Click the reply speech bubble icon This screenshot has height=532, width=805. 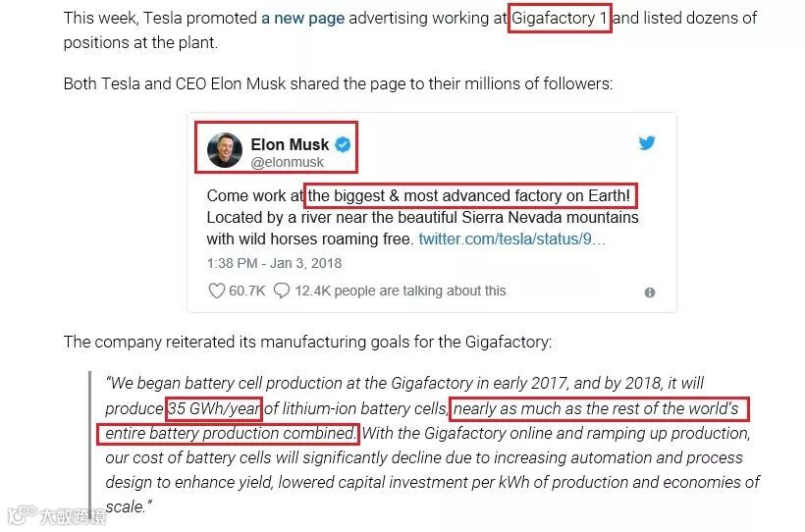[x=282, y=291]
